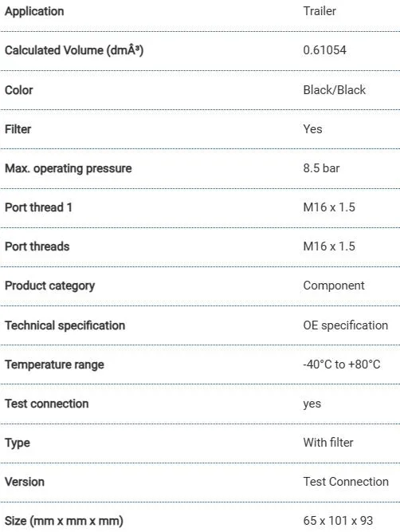The height and width of the screenshot is (532, 400).
Task: Click the Version value Test Connection
Action: click(x=346, y=482)
